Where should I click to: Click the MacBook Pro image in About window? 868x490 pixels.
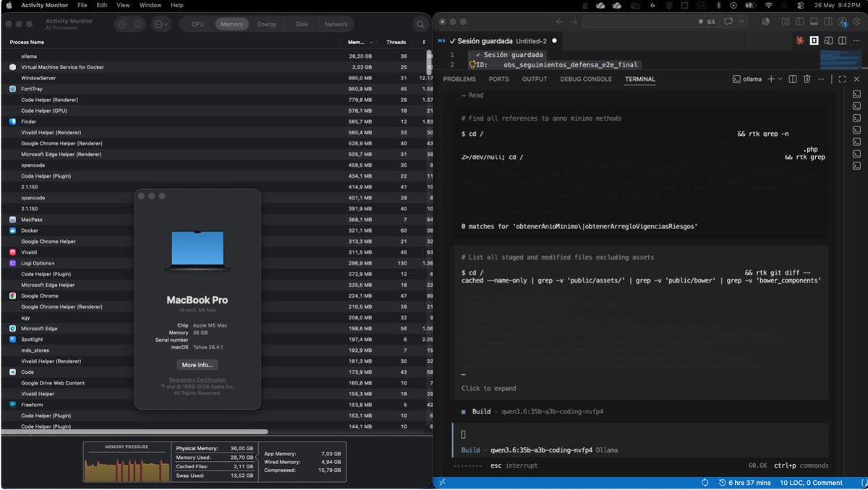pos(197,252)
